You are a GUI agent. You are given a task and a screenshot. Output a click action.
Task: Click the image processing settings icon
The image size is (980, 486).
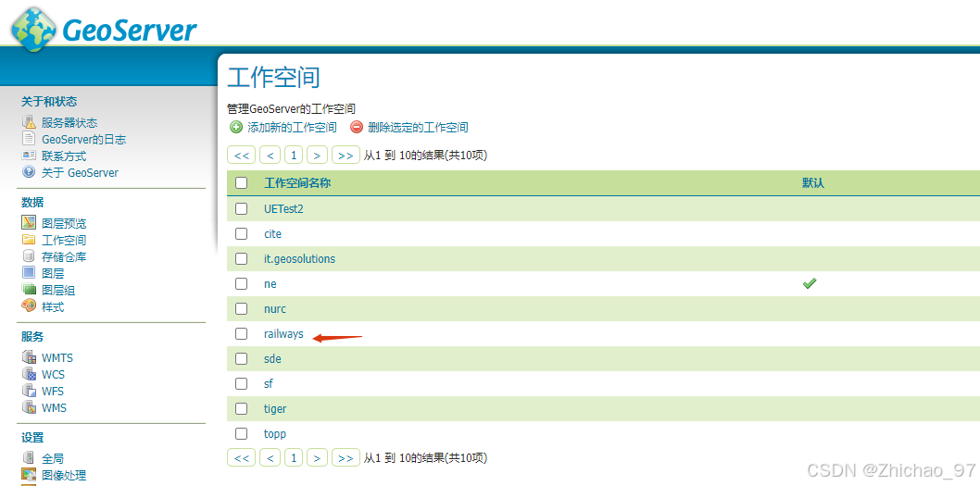(x=29, y=475)
